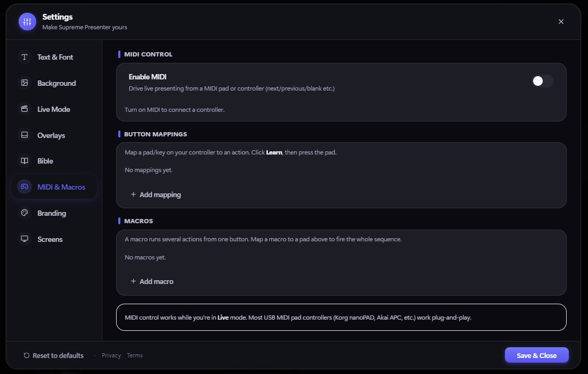Click the Branding palette icon

24,213
